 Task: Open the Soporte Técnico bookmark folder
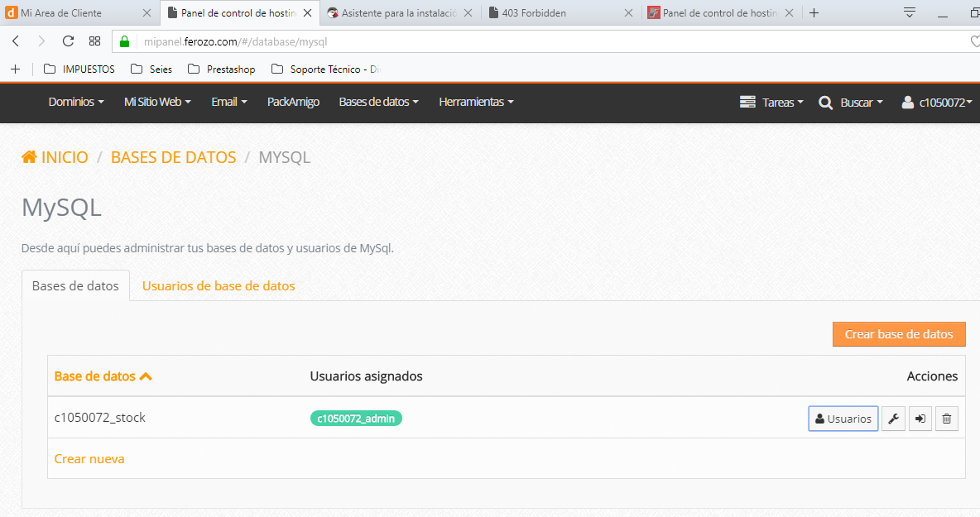325,69
